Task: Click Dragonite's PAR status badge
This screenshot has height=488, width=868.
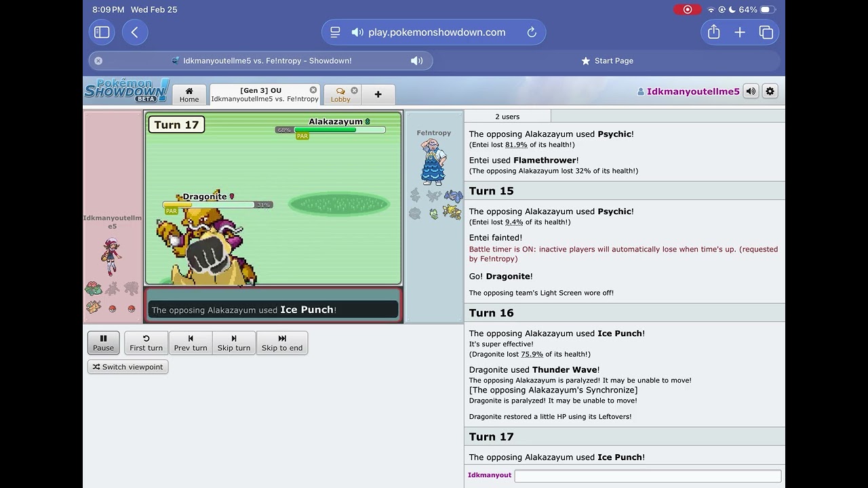Action: pyautogui.click(x=172, y=211)
